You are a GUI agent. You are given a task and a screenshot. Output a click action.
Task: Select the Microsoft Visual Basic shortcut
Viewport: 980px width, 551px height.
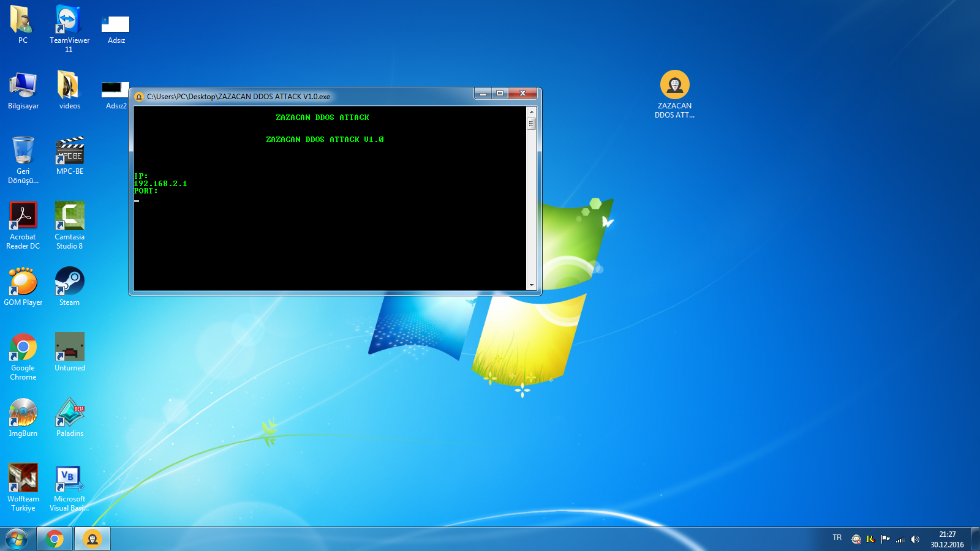(69, 487)
